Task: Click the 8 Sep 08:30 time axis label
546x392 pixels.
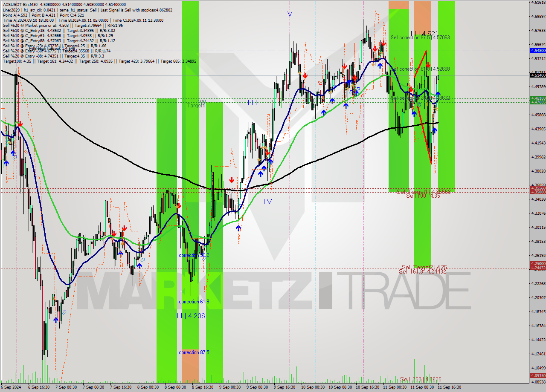Action: (x=175, y=387)
